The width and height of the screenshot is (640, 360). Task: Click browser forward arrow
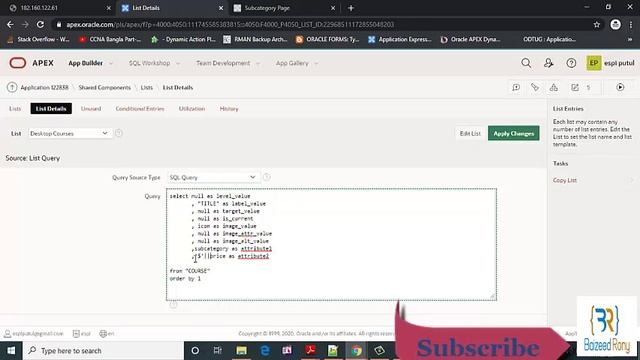point(25,24)
